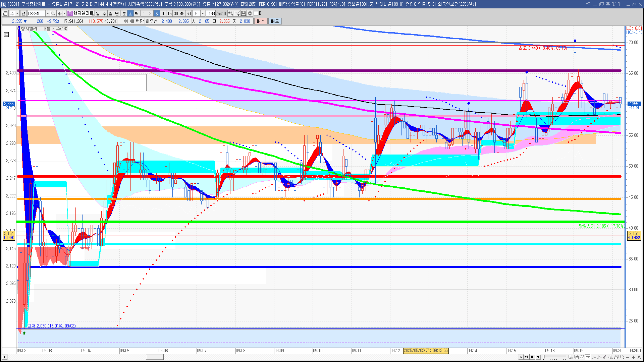Click the fast-forward replay button
This screenshot has height=362, width=644.
click(538, 357)
